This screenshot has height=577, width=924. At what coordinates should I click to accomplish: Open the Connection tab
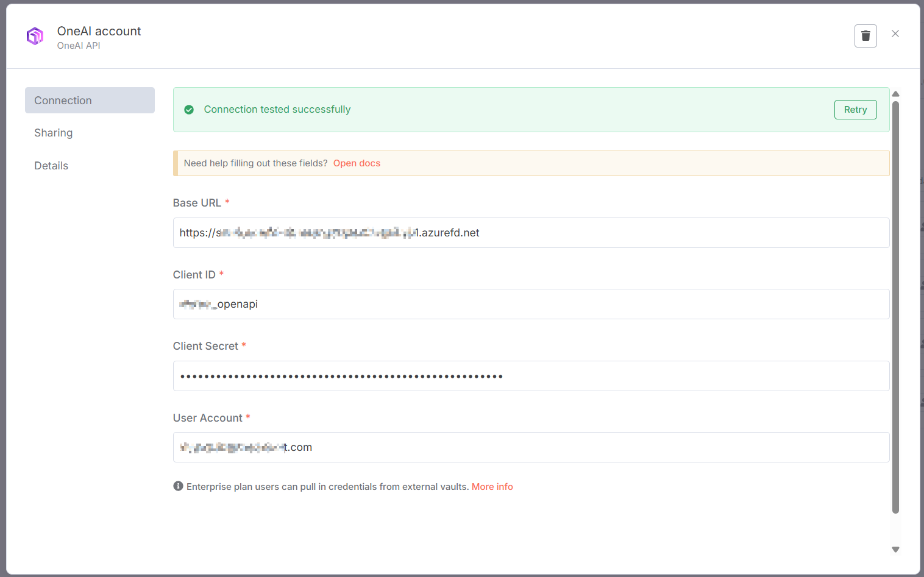point(90,101)
